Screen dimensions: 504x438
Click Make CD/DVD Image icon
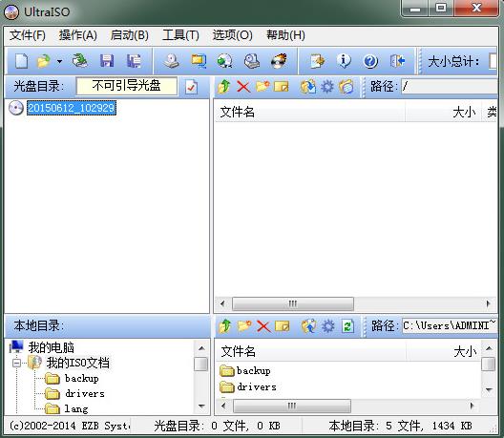[x=171, y=61]
